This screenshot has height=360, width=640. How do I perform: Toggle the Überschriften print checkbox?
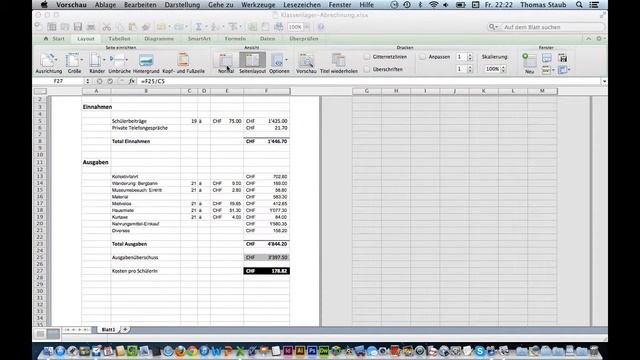(367, 69)
